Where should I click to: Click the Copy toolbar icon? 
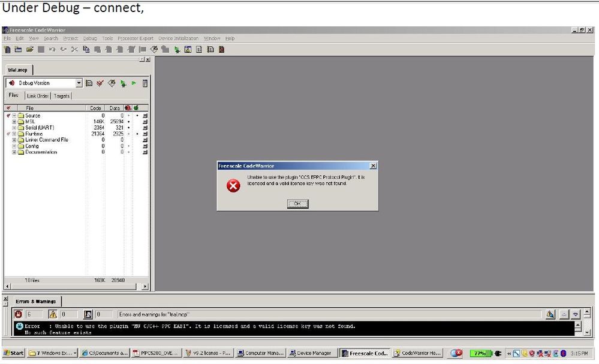(86, 49)
